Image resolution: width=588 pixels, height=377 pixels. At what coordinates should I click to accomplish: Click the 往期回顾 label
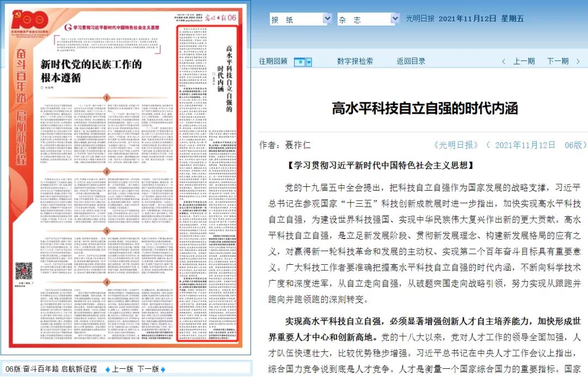pyautogui.click(x=273, y=61)
